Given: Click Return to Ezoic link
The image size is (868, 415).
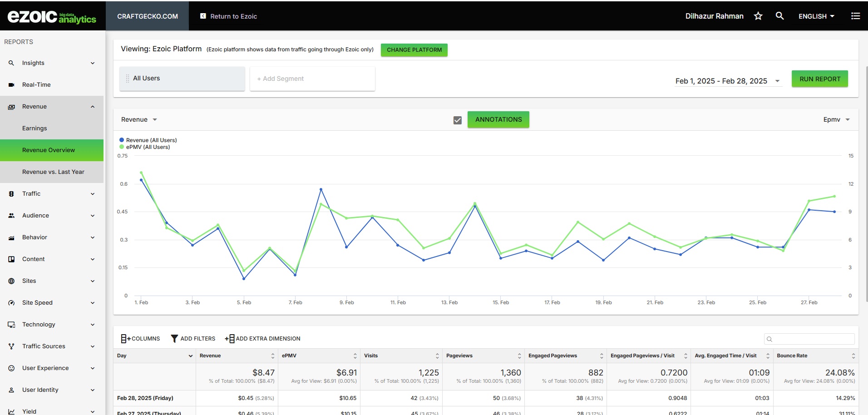Looking at the screenshot, I should [x=234, y=16].
